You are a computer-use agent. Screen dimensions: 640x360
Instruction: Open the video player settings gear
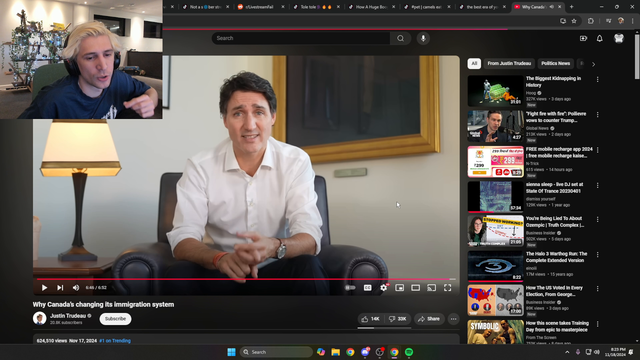(x=384, y=288)
